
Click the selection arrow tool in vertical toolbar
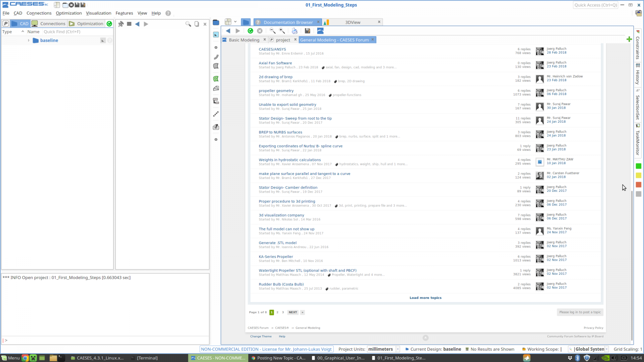pyautogui.click(x=216, y=35)
